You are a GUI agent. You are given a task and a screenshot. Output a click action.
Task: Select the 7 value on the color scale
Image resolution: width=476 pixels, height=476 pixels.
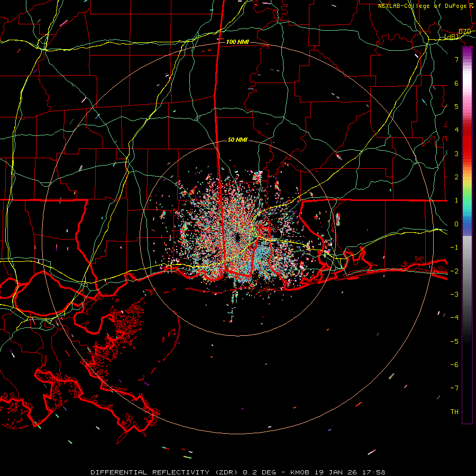pos(456,59)
